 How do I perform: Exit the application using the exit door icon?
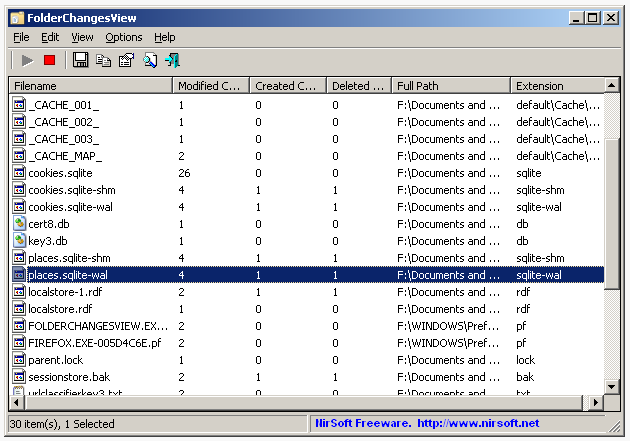[173, 60]
